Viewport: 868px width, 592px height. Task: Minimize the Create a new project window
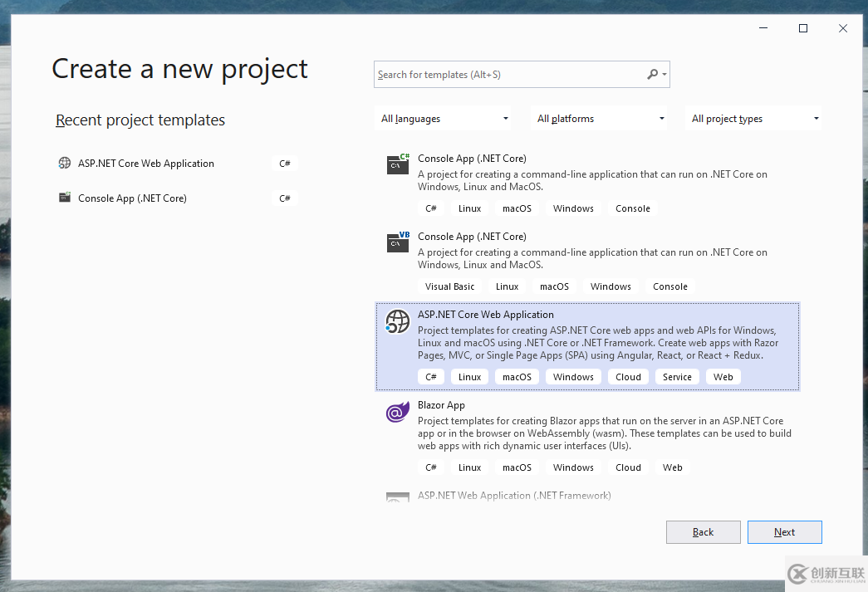point(763,28)
